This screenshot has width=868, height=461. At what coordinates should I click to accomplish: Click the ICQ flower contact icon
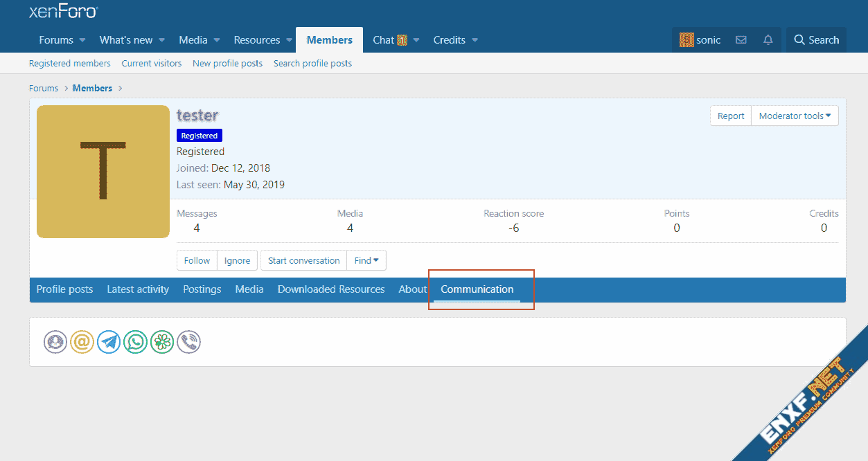(162, 342)
